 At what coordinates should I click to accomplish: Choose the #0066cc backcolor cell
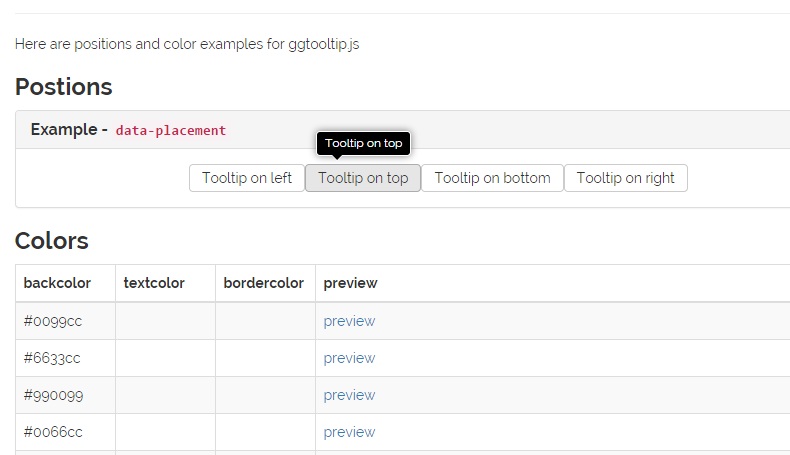tap(53, 432)
